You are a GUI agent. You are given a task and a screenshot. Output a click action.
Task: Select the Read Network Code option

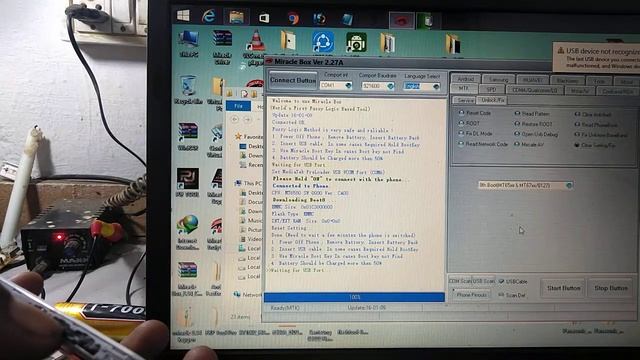click(x=483, y=144)
